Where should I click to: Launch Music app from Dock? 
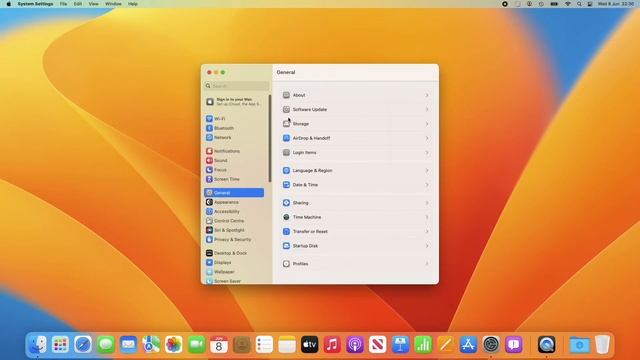332,344
